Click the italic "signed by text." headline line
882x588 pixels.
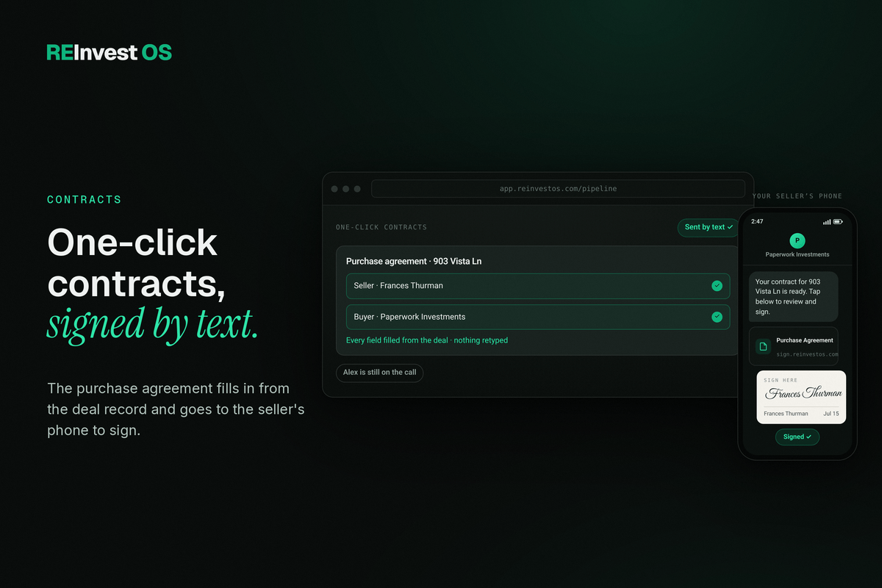[x=153, y=324]
